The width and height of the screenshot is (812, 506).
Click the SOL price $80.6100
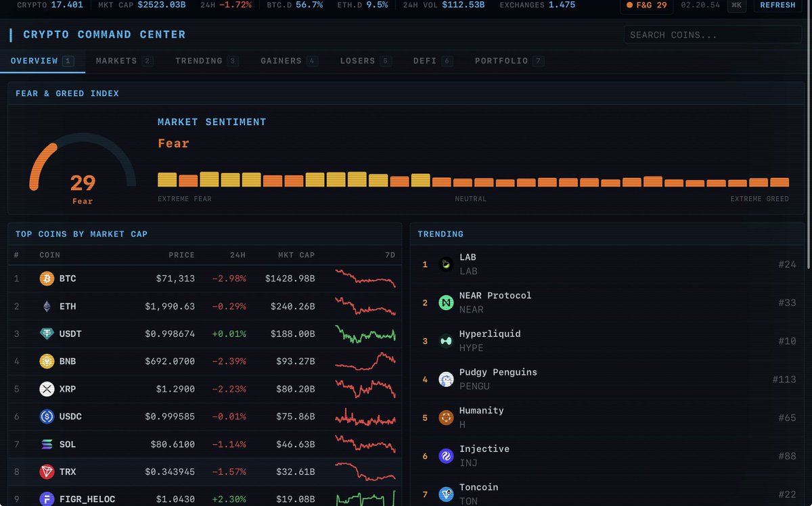click(x=173, y=444)
